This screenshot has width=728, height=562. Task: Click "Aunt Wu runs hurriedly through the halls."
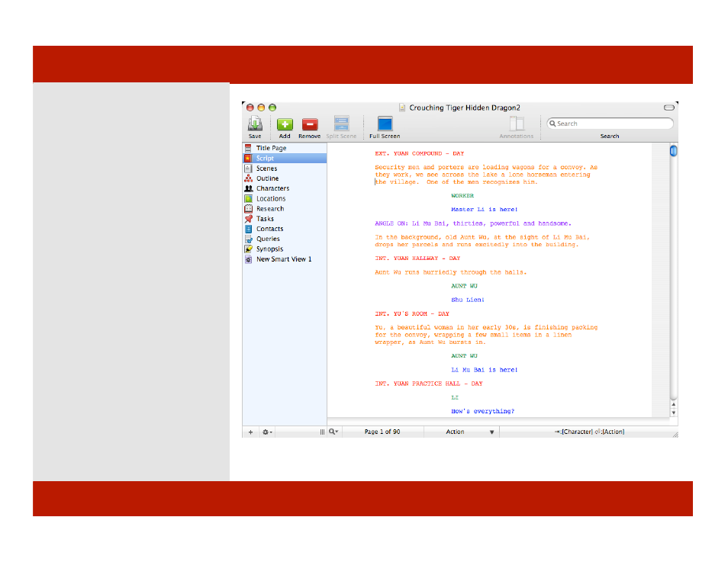[x=451, y=272]
